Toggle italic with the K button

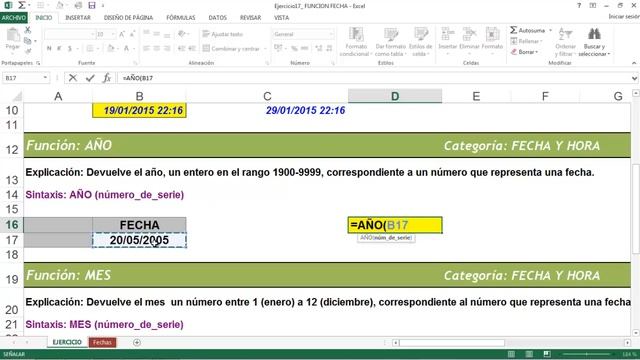click(x=59, y=49)
